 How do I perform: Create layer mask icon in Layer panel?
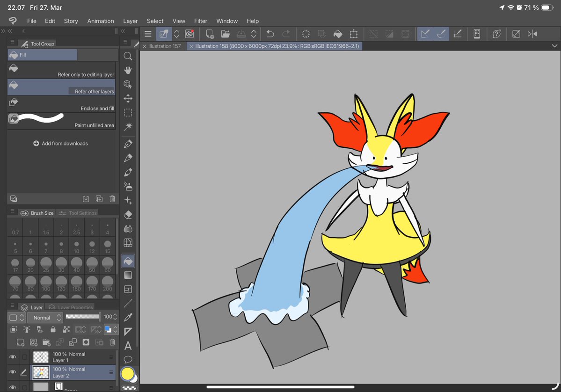click(86, 342)
